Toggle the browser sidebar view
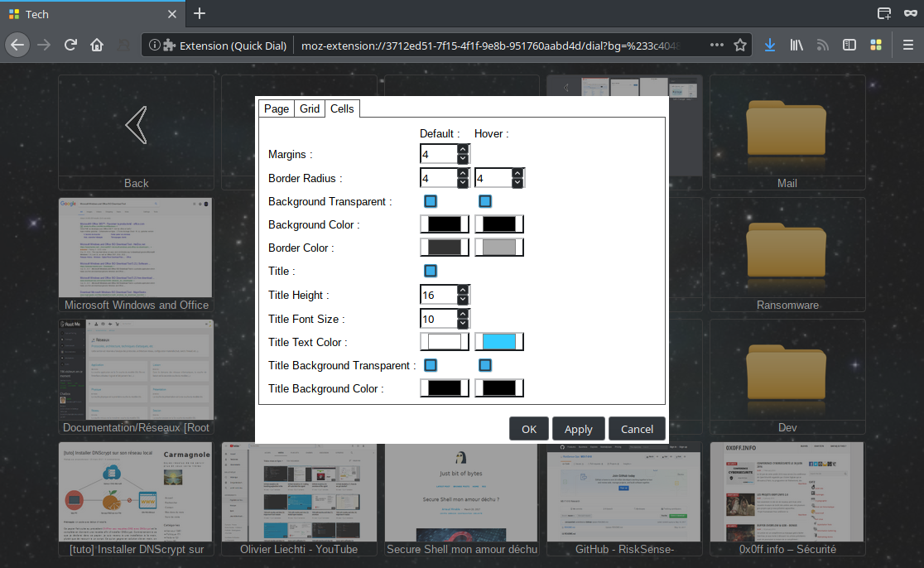 pyautogui.click(x=849, y=45)
